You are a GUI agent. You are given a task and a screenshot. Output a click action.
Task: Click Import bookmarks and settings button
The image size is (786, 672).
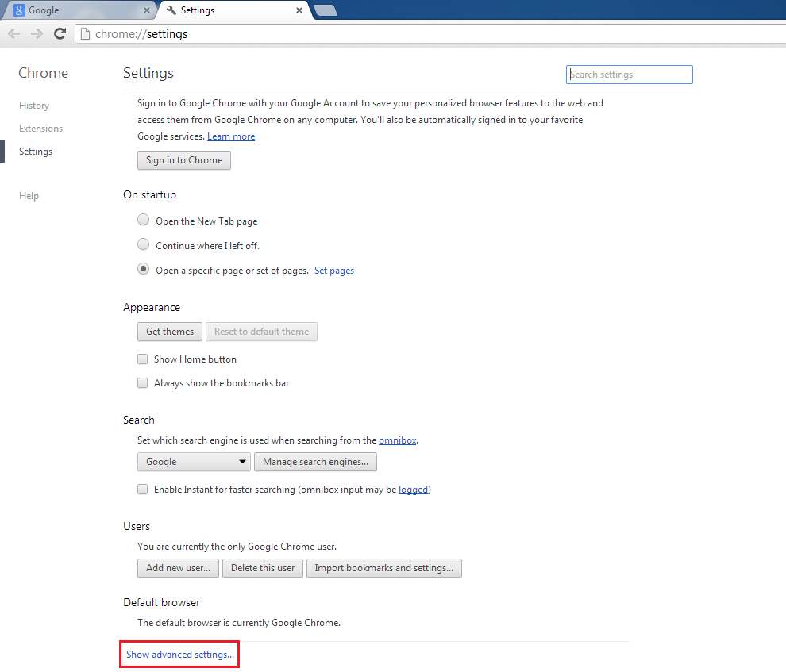(384, 568)
